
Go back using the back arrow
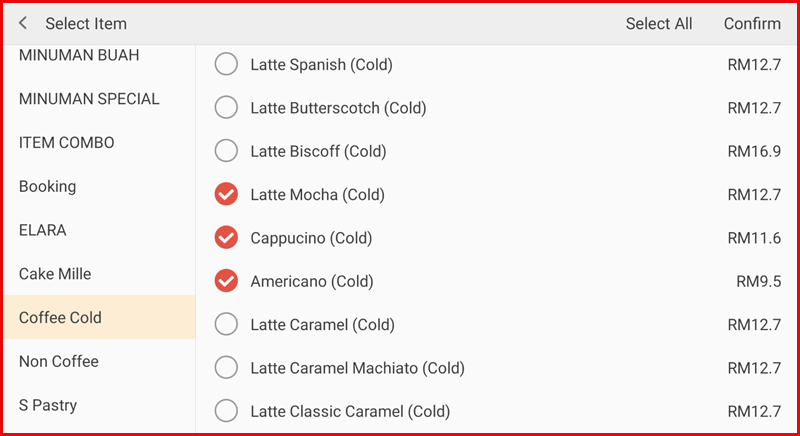pos(23,24)
